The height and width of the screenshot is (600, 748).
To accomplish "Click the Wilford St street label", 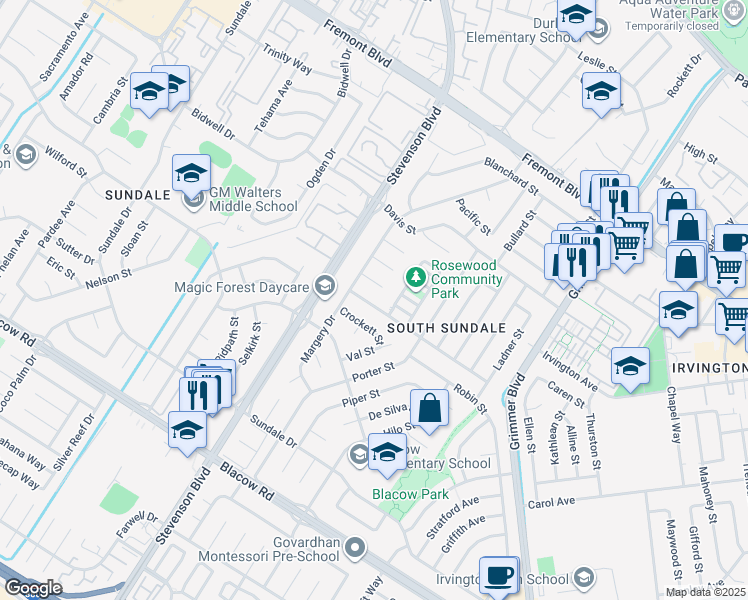I will pyautogui.click(x=66, y=162).
